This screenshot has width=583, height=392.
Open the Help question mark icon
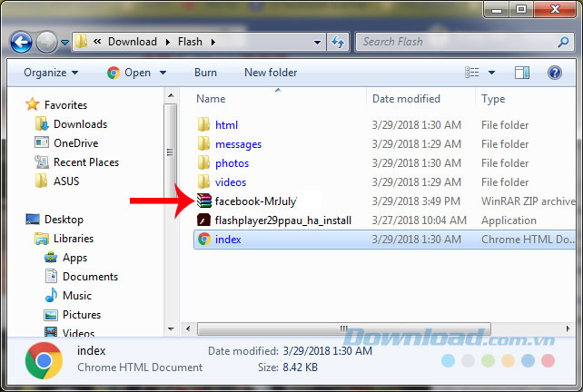point(554,73)
